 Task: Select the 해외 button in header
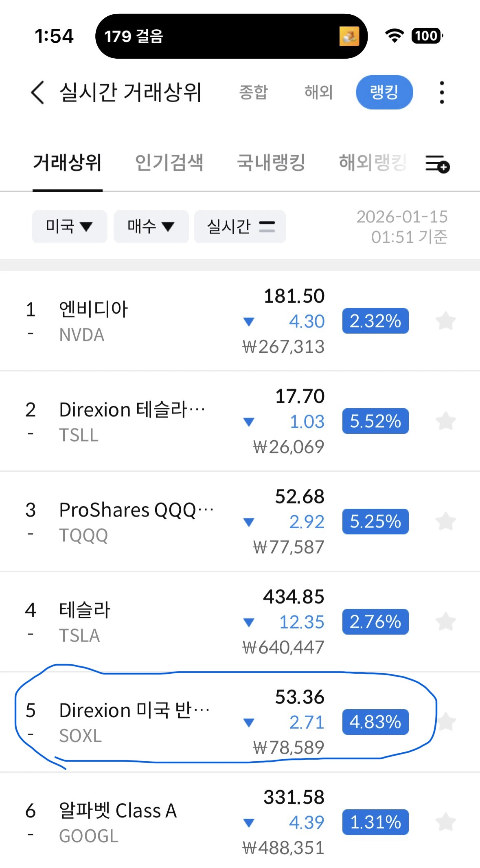(318, 92)
